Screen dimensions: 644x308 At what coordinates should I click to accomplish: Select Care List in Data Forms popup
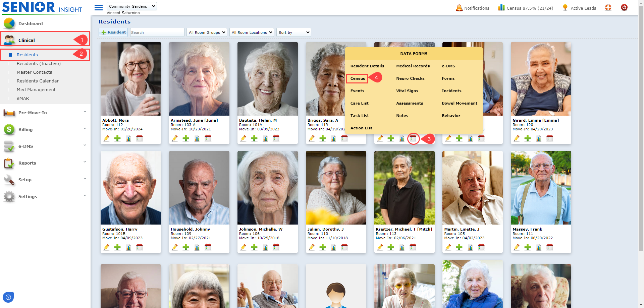coord(359,103)
